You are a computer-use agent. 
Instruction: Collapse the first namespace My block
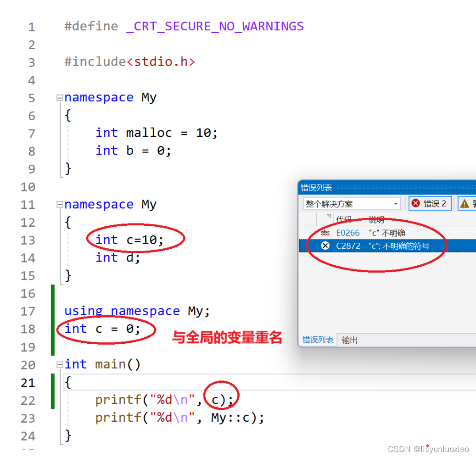pos(60,98)
